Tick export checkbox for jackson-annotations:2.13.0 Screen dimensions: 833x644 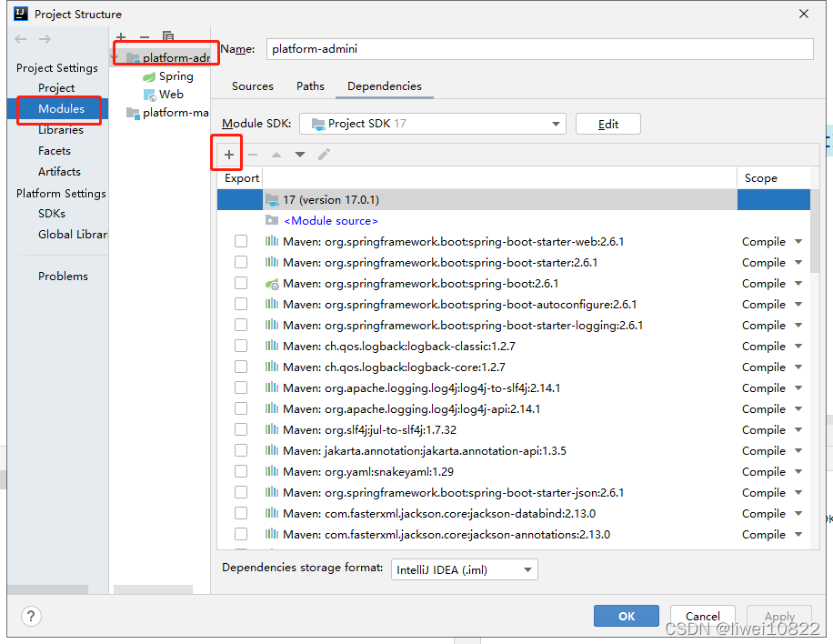tap(241, 534)
